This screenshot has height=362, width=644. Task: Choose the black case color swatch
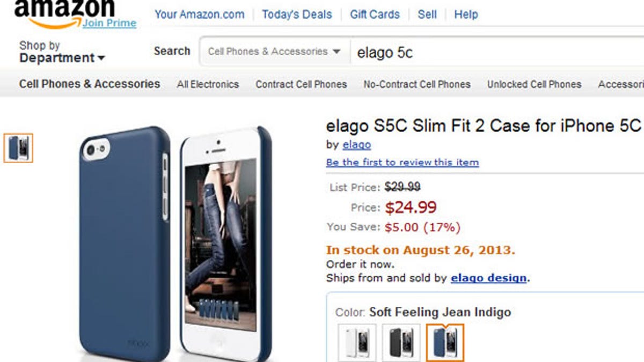[401, 342]
